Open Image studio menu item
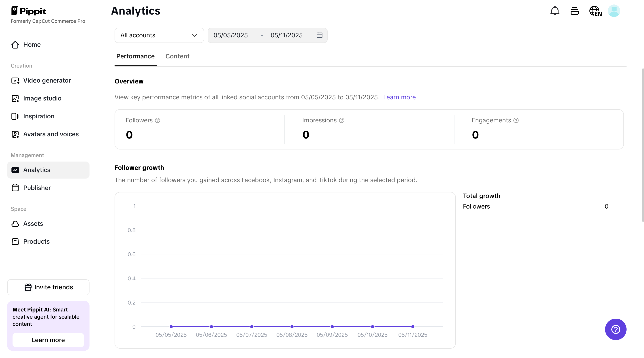This screenshot has width=644, height=358. pos(48,98)
